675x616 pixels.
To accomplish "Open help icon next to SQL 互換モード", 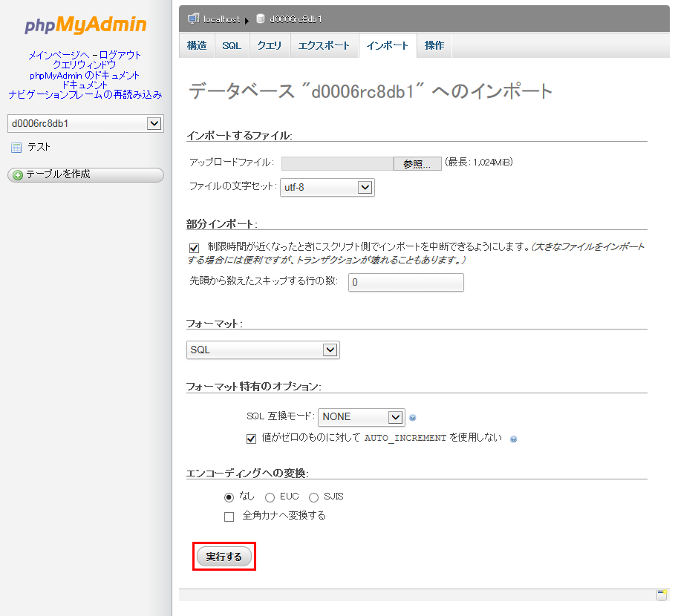I will tap(413, 417).
